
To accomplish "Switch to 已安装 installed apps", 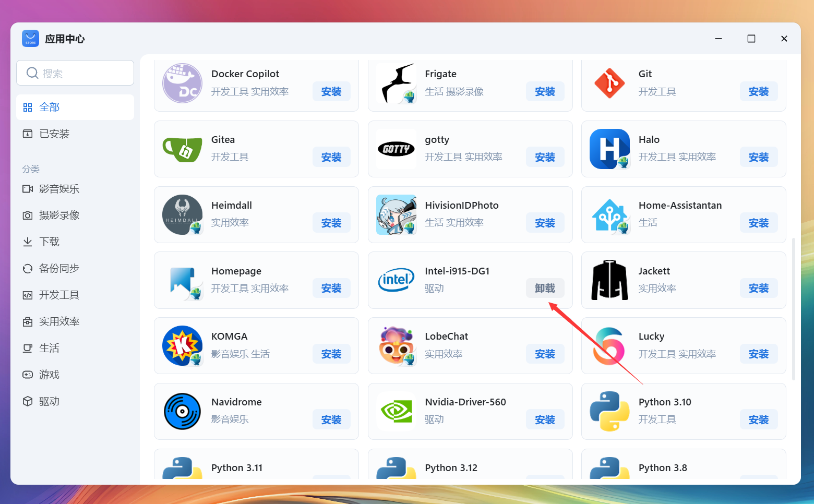I will pos(75,134).
